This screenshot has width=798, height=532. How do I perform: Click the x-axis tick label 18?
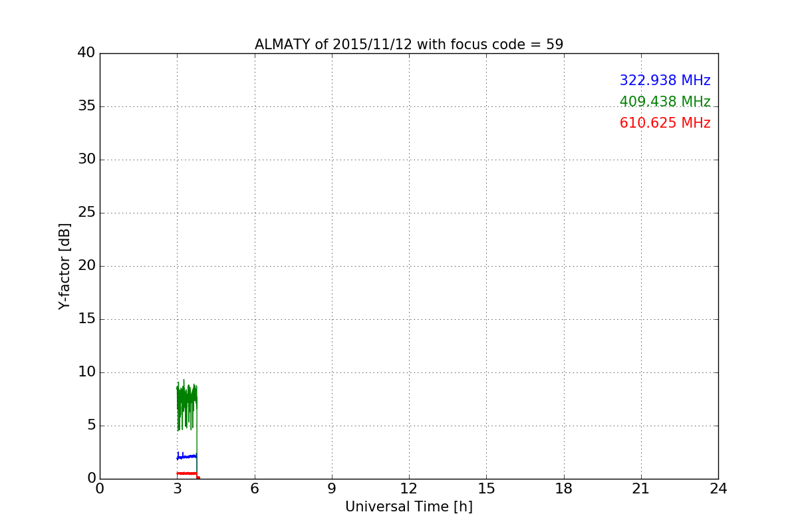564,489
